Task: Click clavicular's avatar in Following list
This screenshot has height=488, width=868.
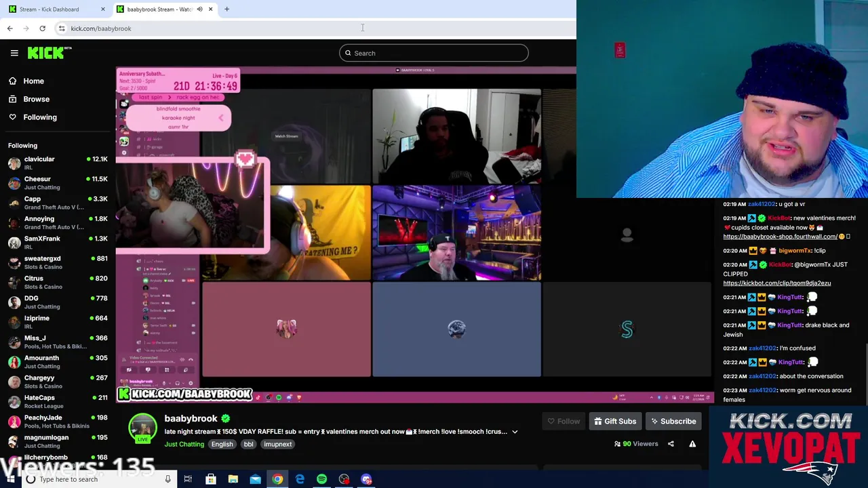Action: (14, 163)
